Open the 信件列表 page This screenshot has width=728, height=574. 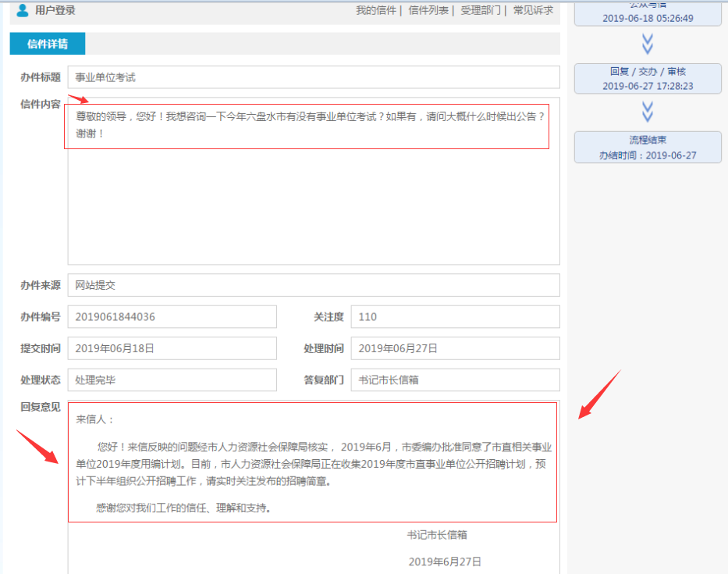coord(428,11)
